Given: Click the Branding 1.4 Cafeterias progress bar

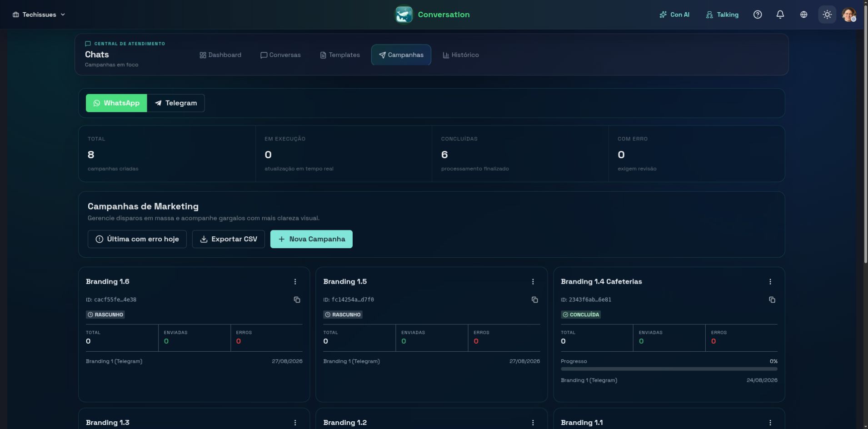Looking at the screenshot, I should click(669, 369).
